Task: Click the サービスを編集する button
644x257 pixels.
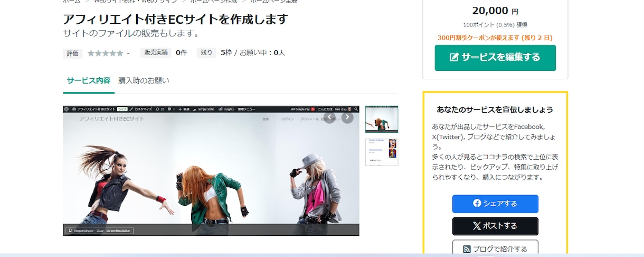Action: coord(495,58)
